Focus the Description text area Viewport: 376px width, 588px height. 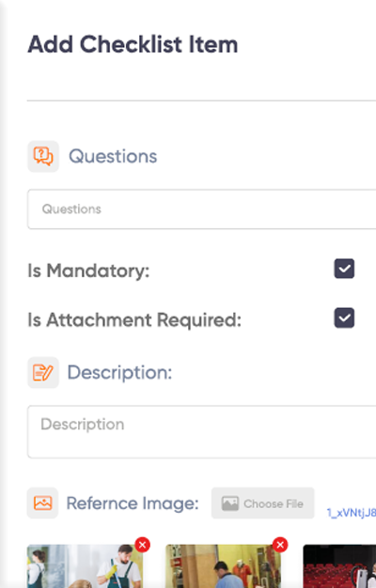click(202, 432)
